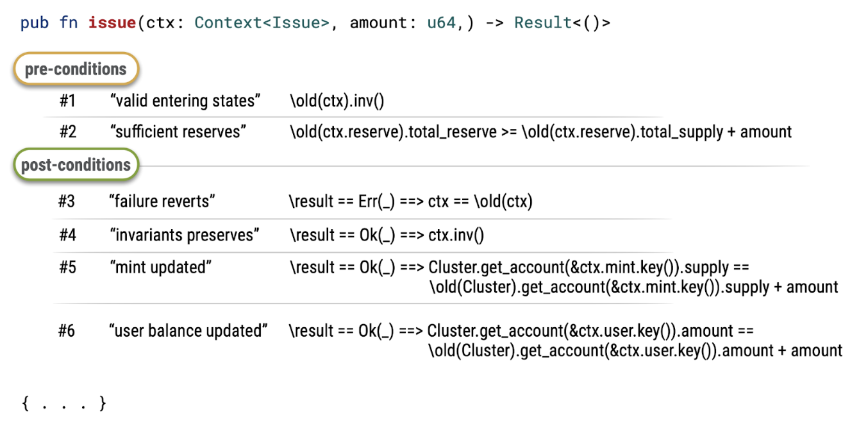Click the total_reserve >= total_supply expression

540,132
